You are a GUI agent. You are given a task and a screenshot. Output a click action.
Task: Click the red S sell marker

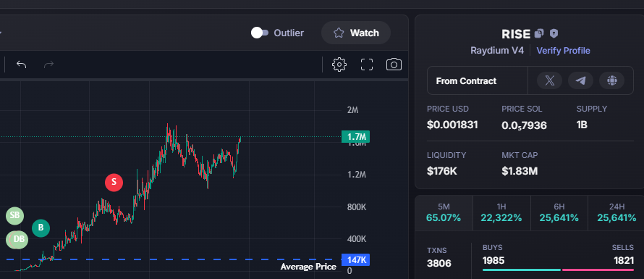click(x=114, y=183)
